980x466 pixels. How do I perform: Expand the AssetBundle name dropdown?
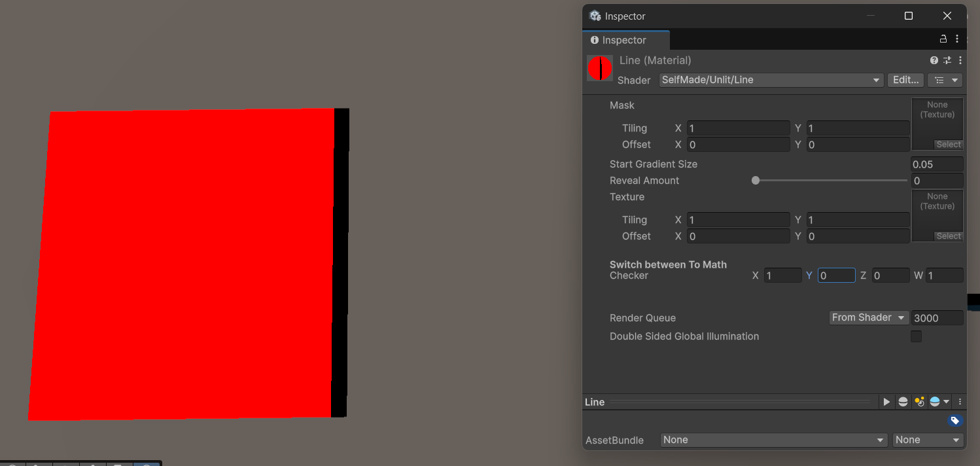tap(773, 440)
